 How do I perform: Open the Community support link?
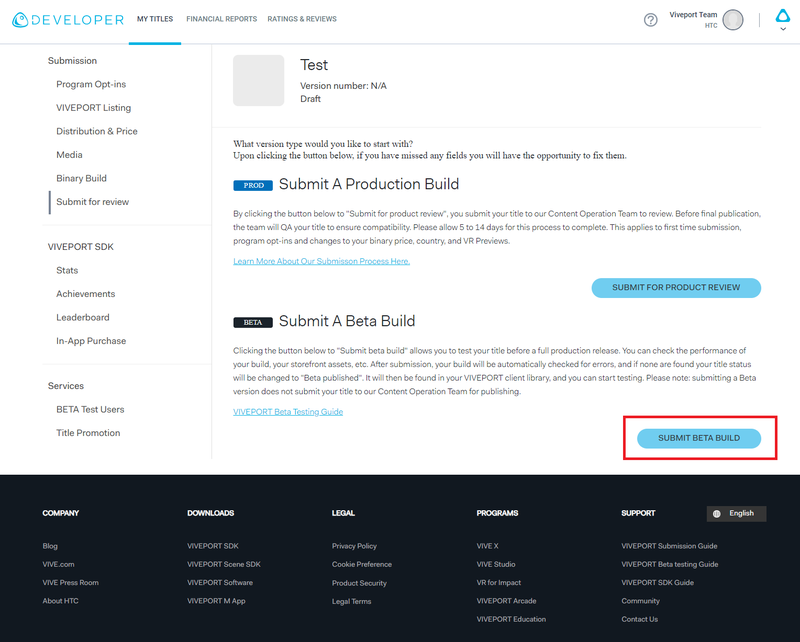tap(640, 601)
